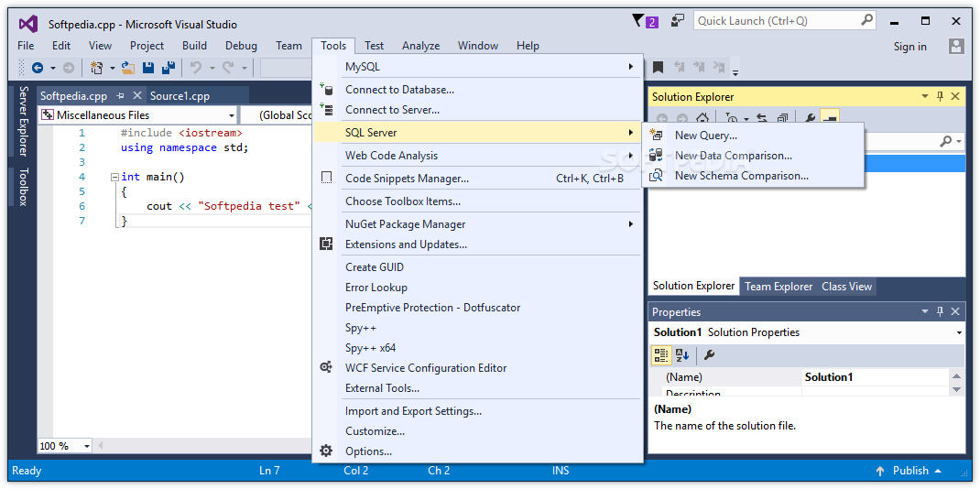
Task: Click Sync with Active Document icon
Action: coord(762,117)
